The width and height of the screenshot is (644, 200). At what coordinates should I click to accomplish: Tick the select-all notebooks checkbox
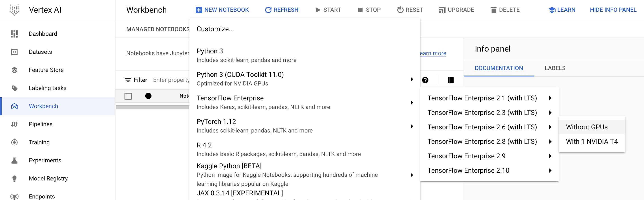[128, 96]
